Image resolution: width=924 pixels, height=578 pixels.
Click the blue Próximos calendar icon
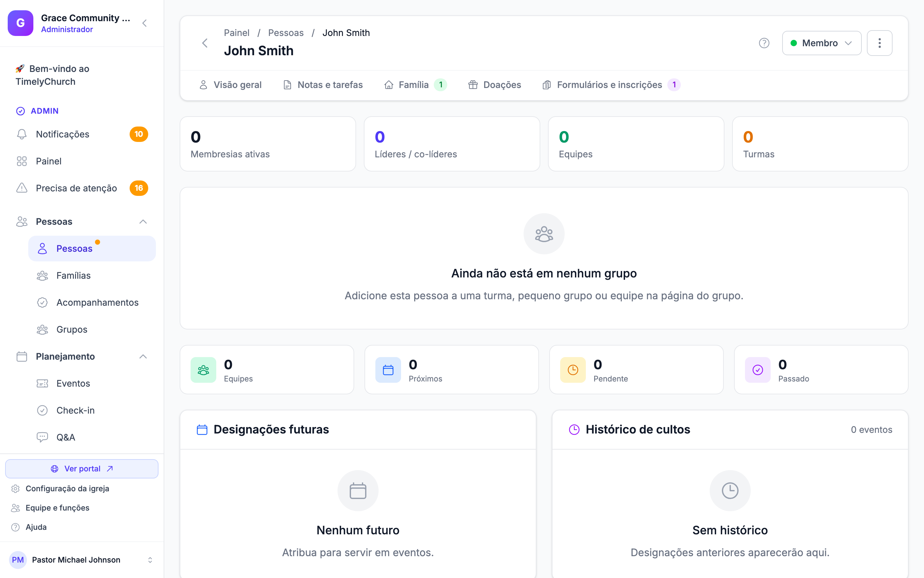(388, 370)
